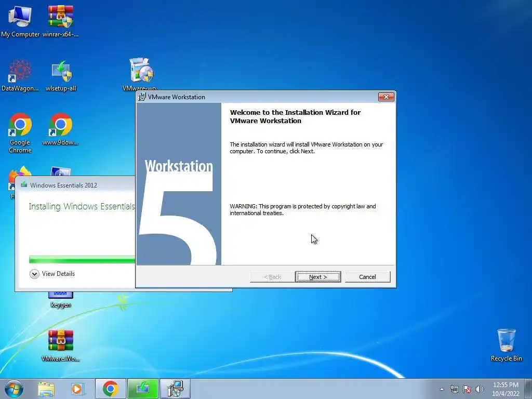Select VMware-workstation installer desktop icon
532x399 pixels.
141,74
